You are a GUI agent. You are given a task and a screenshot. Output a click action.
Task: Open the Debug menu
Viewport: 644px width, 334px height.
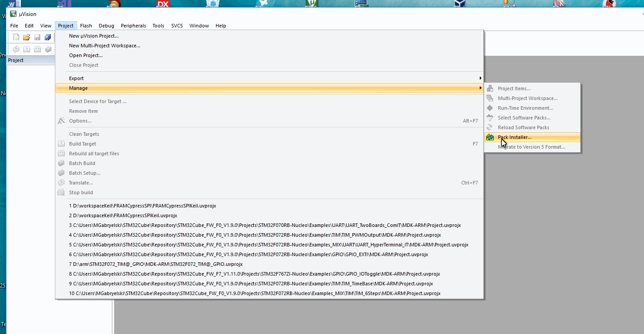tap(106, 26)
